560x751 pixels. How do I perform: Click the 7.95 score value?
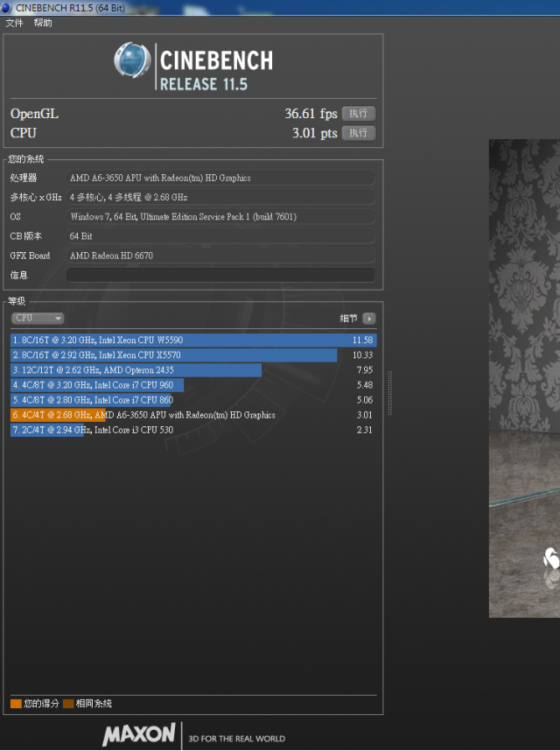(x=364, y=369)
